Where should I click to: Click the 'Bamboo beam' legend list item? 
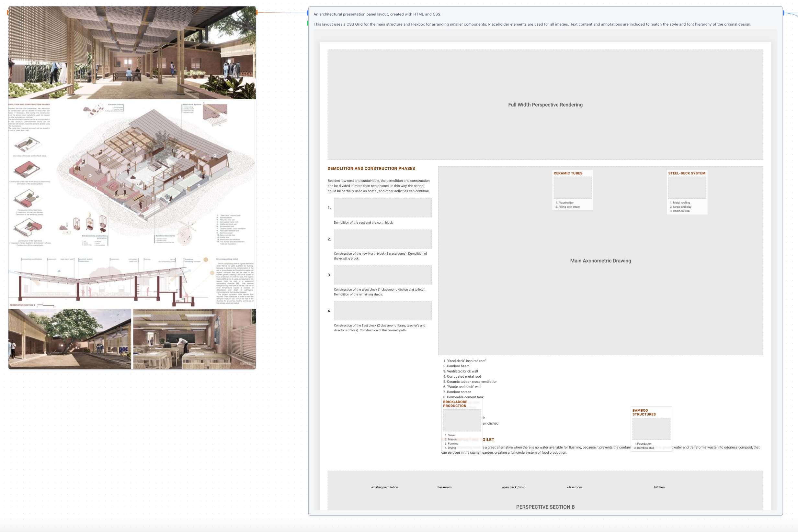(x=458, y=366)
